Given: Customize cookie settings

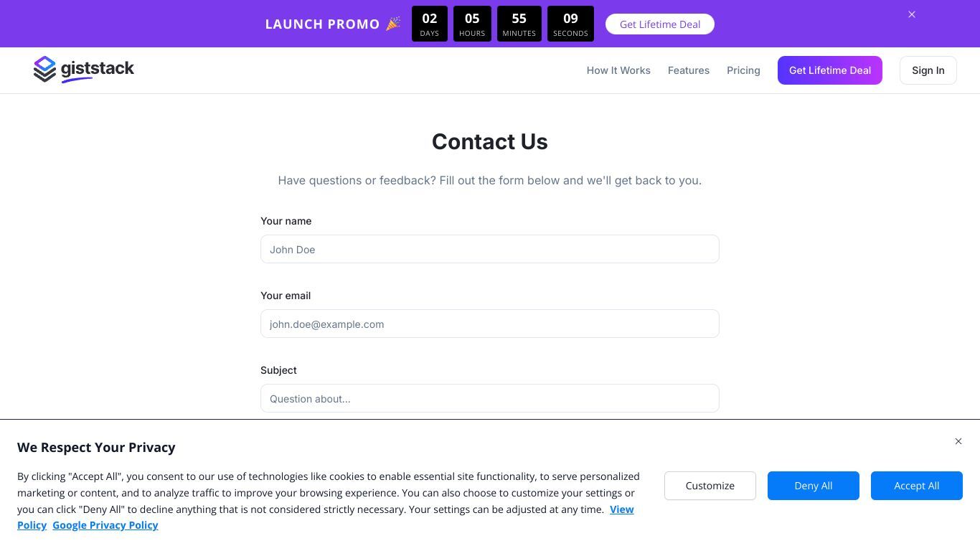Looking at the screenshot, I should pyautogui.click(x=710, y=486).
